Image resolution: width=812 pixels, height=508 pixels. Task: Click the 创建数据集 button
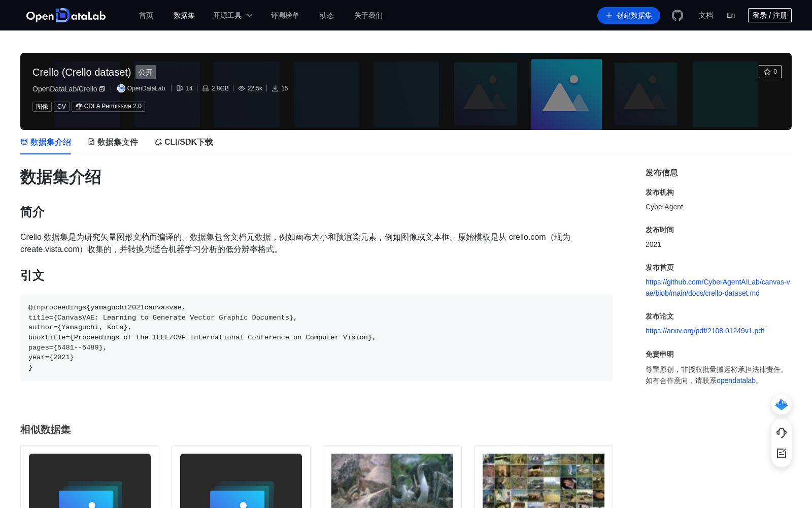[629, 15]
